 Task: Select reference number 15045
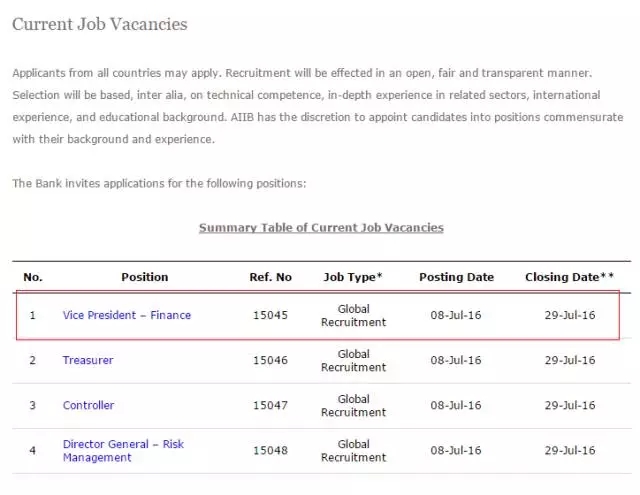(270, 315)
